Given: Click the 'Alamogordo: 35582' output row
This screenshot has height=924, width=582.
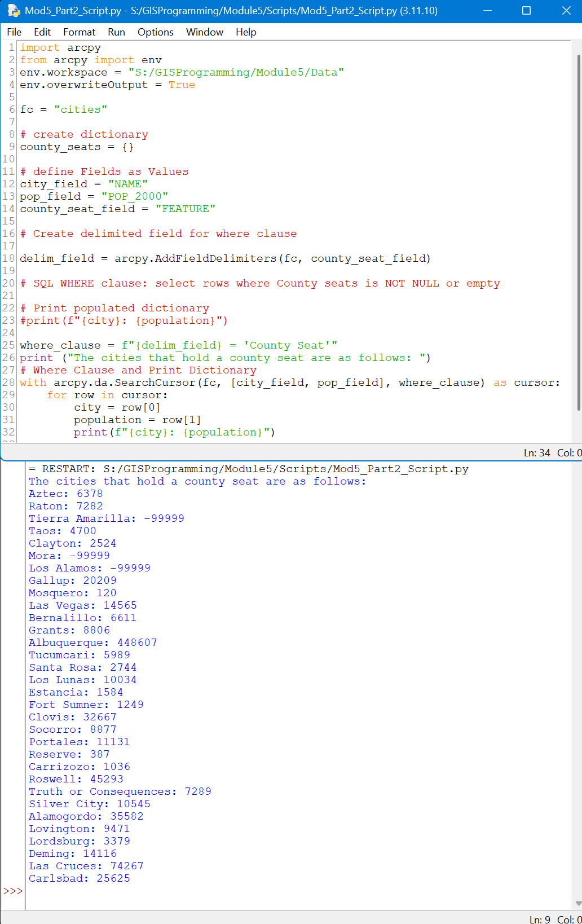Looking at the screenshot, I should pyautogui.click(x=86, y=816).
